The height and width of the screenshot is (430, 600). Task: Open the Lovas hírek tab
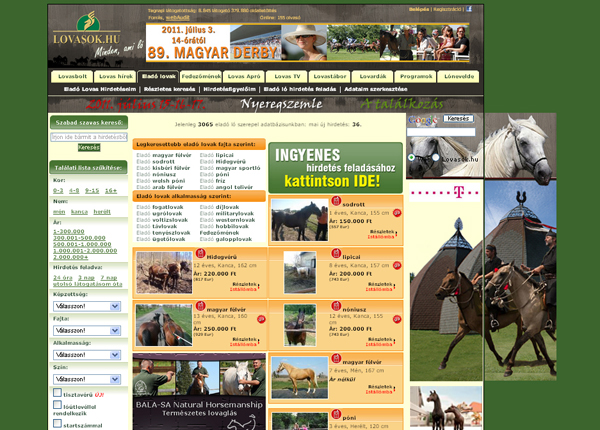tap(115, 77)
